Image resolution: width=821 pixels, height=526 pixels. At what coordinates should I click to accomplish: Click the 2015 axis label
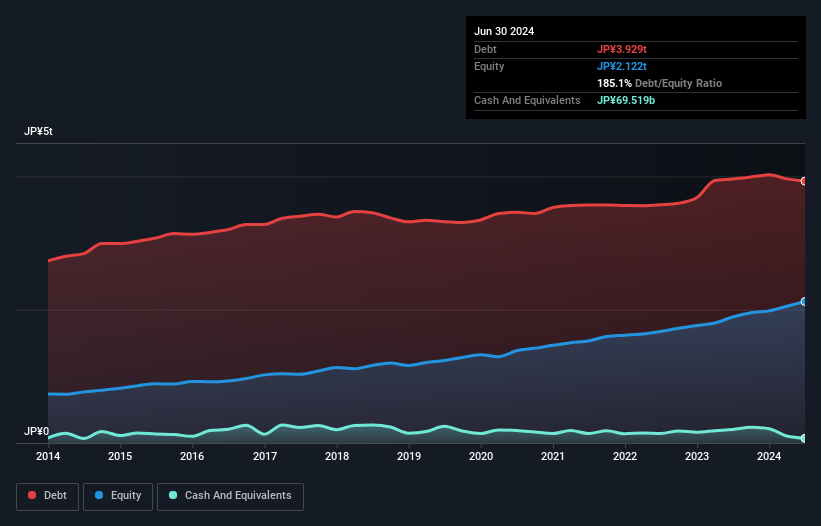coord(120,456)
